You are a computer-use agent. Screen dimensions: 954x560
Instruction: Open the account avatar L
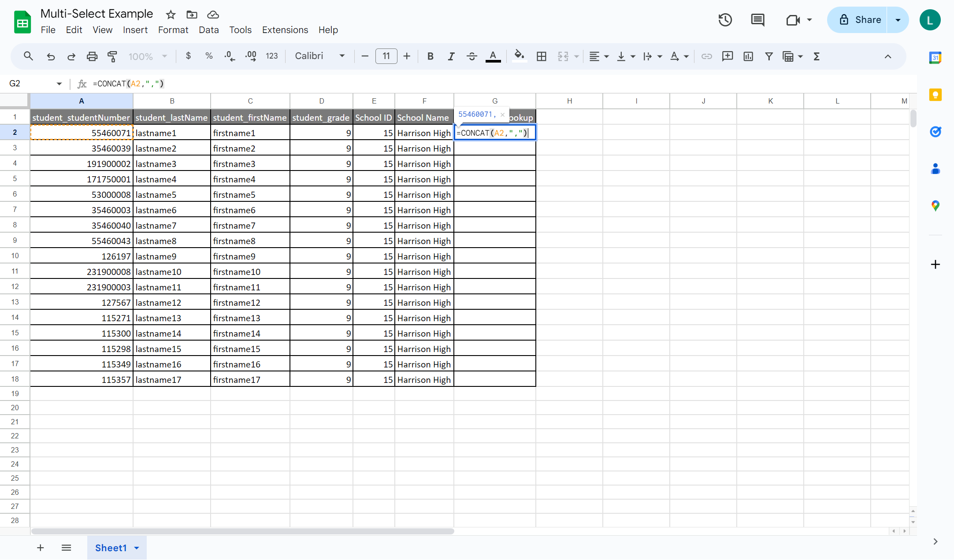point(930,20)
